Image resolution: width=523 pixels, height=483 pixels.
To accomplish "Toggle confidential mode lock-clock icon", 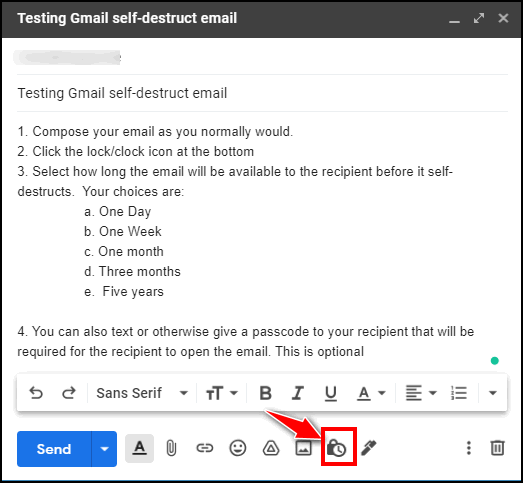I will 337,448.
